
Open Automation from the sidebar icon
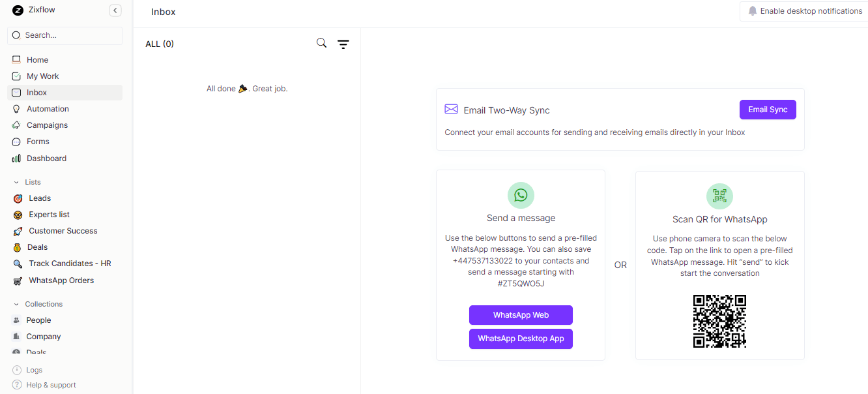(x=18, y=108)
